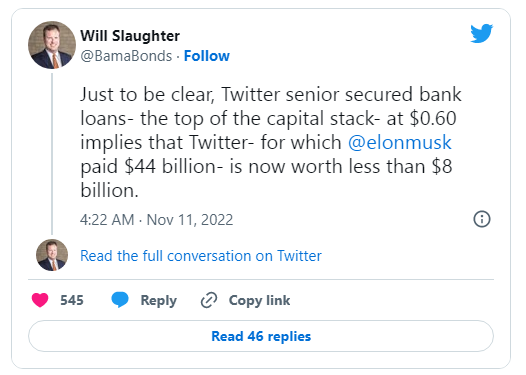Viewport: 526px width, 375px height.
Task: Like the tweet with heart icon
Action: (40, 300)
